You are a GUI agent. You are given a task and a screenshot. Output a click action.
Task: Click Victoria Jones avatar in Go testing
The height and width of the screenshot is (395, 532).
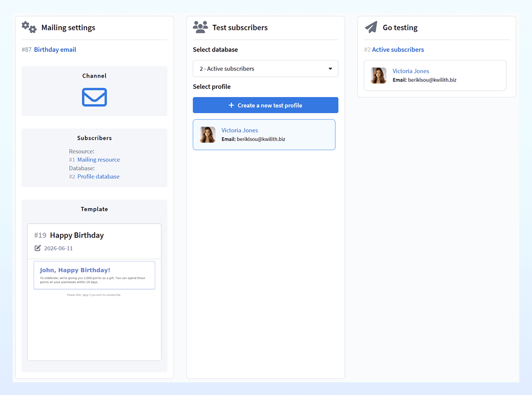coord(379,76)
